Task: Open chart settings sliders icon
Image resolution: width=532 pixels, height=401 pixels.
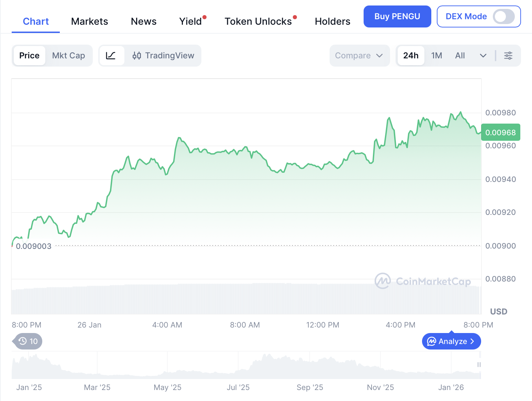Action: pos(508,56)
